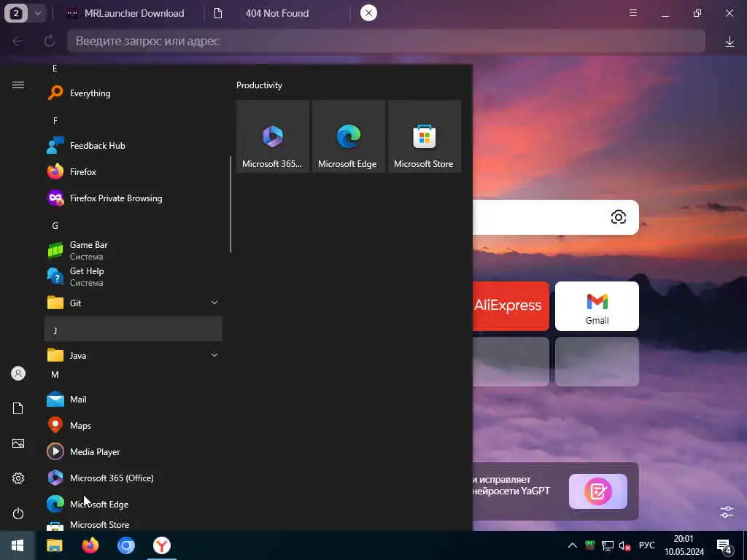Open the browser hamburger menu
Image resolution: width=747 pixels, height=560 pixels.
[x=633, y=13]
